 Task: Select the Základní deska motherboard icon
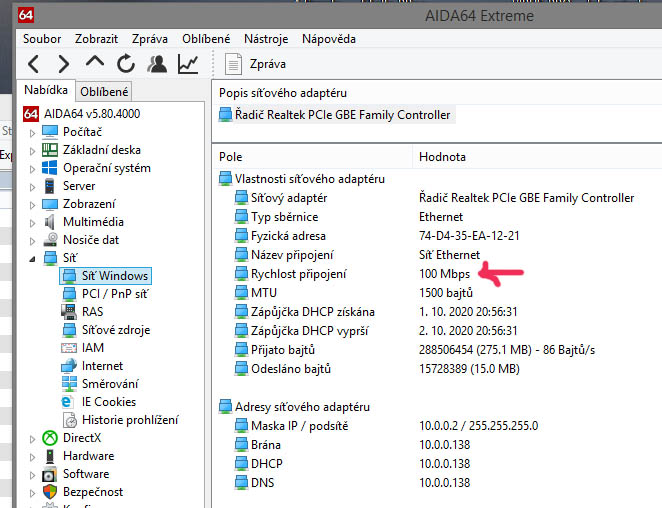pos(50,149)
